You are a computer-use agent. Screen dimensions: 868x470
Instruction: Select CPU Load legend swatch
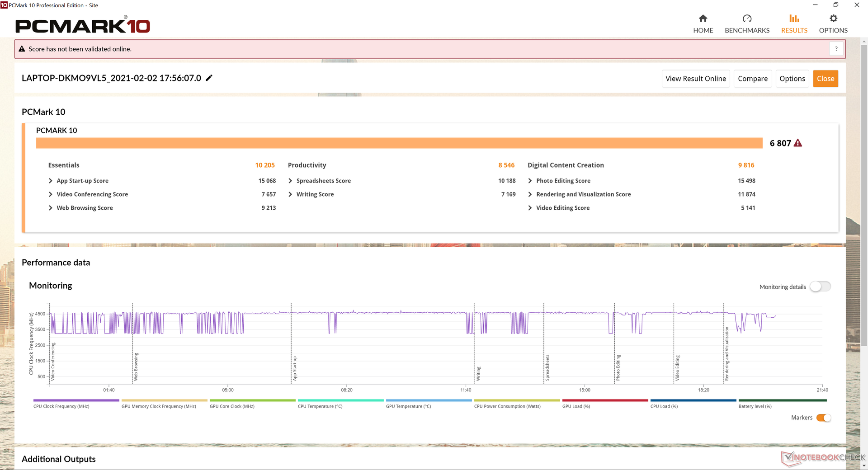click(x=693, y=400)
